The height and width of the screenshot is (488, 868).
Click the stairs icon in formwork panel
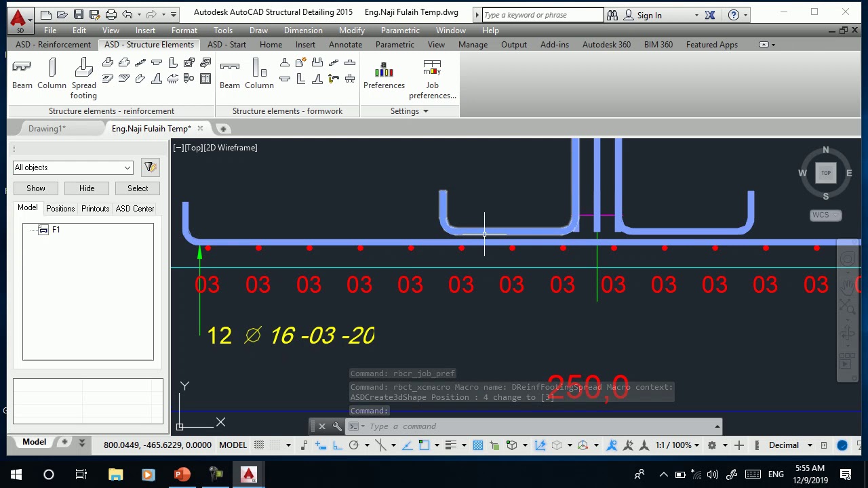334,62
